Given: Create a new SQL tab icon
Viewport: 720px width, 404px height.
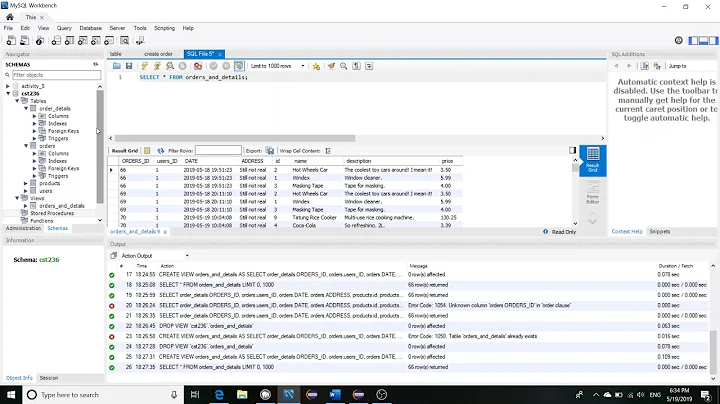Looking at the screenshot, I should coord(11,41).
